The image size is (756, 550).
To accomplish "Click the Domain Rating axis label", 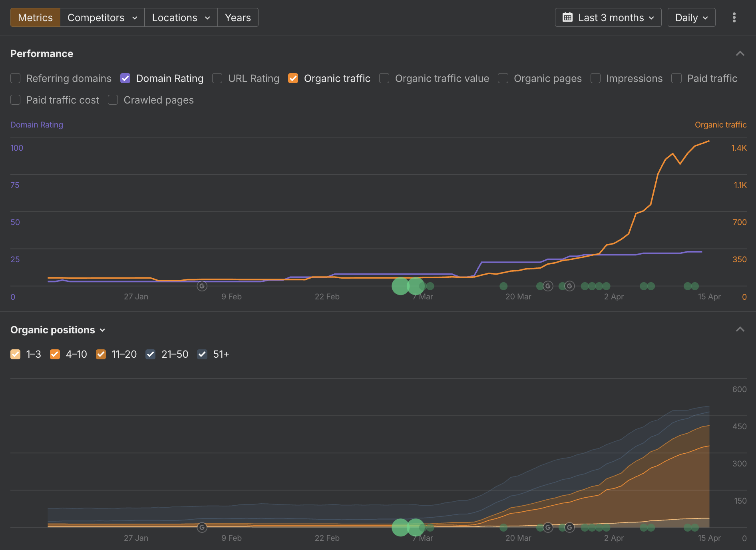I will point(37,125).
